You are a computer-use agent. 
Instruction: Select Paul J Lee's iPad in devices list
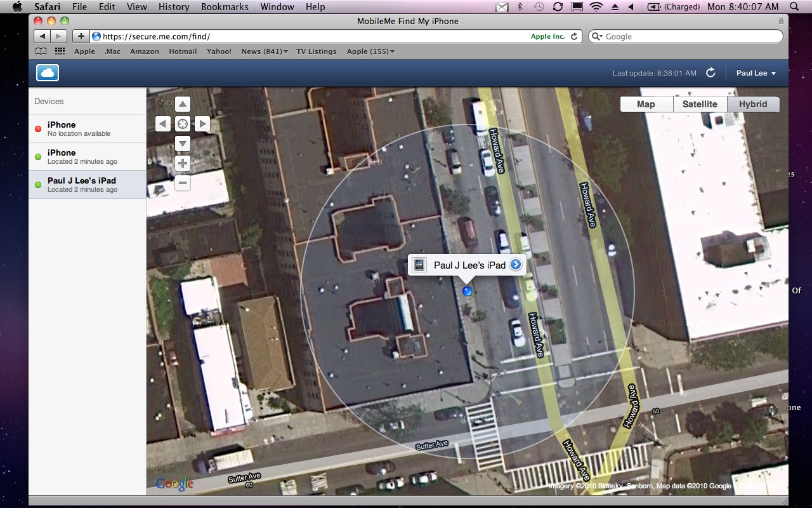pos(88,185)
